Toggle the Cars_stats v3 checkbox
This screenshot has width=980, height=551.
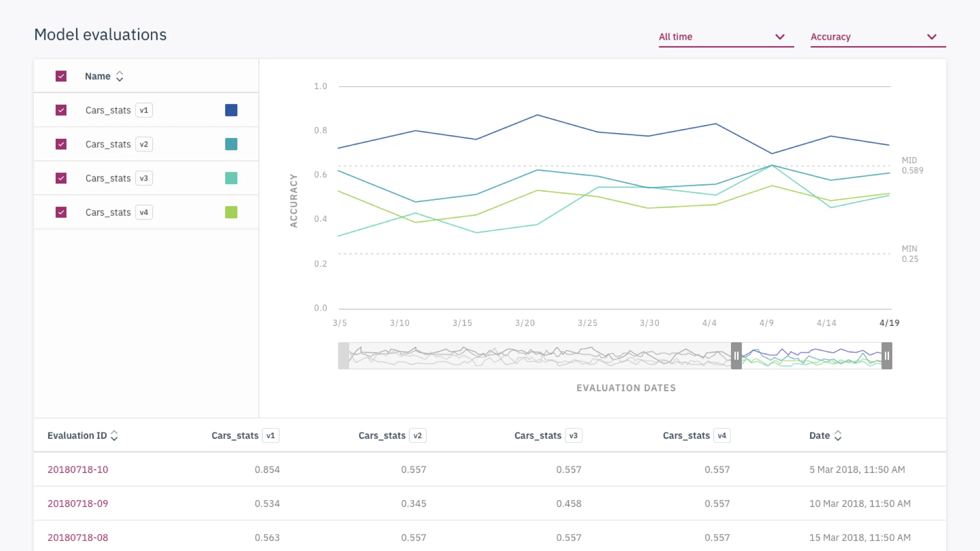pyautogui.click(x=61, y=179)
